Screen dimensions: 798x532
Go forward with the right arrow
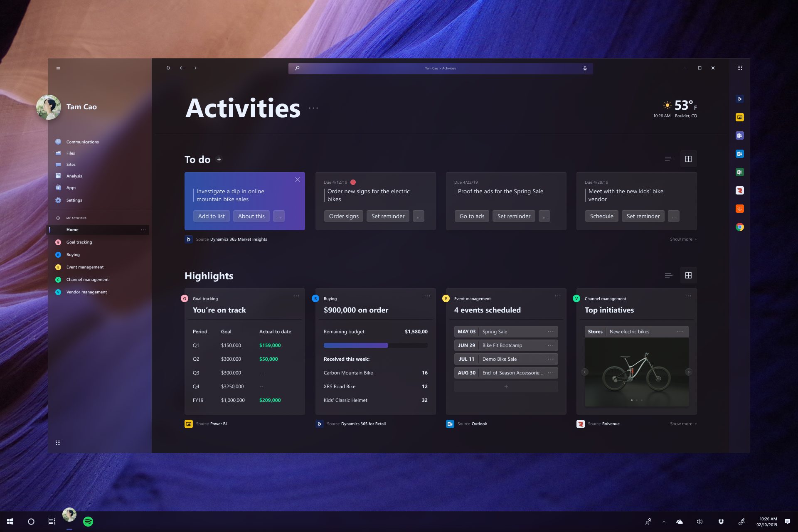[195, 68]
